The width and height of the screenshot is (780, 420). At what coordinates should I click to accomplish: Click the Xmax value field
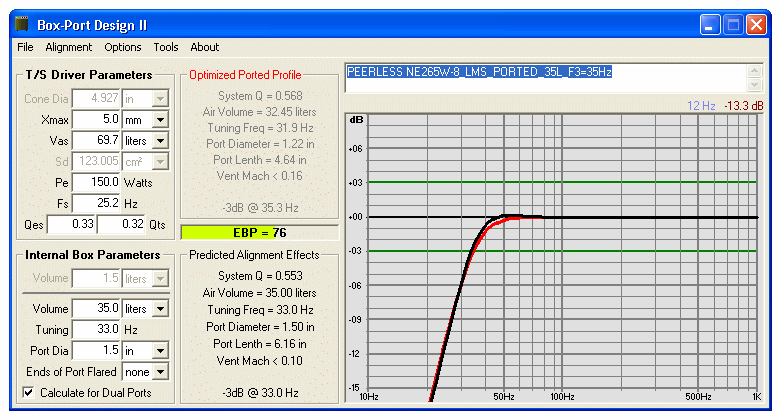point(97,119)
